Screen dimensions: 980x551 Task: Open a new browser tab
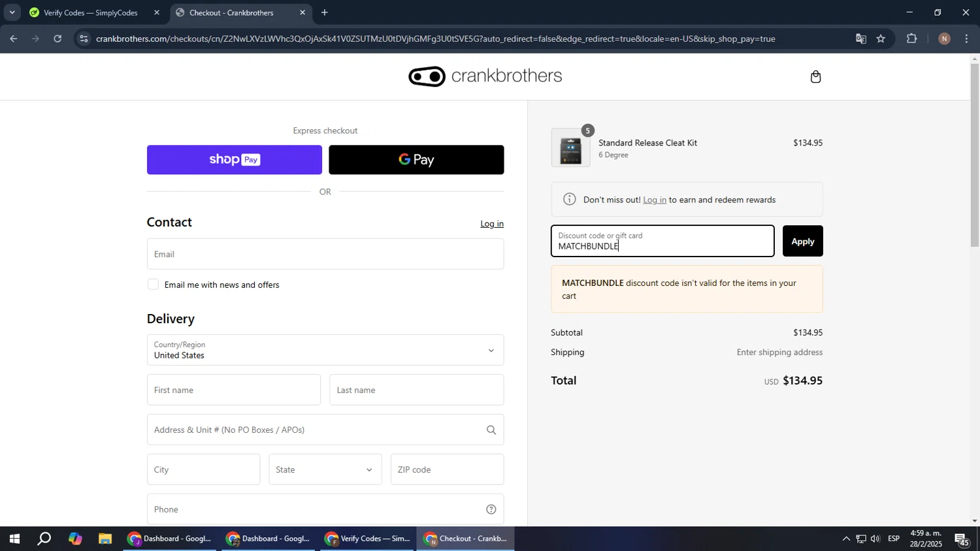click(325, 12)
